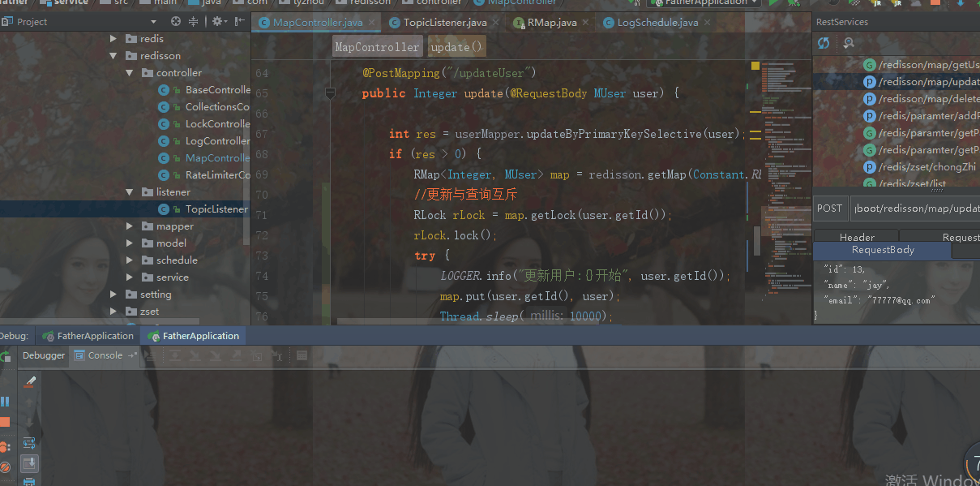
Task: Switch to the LogSchedule.java editor tab
Action: [x=657, y=22]
